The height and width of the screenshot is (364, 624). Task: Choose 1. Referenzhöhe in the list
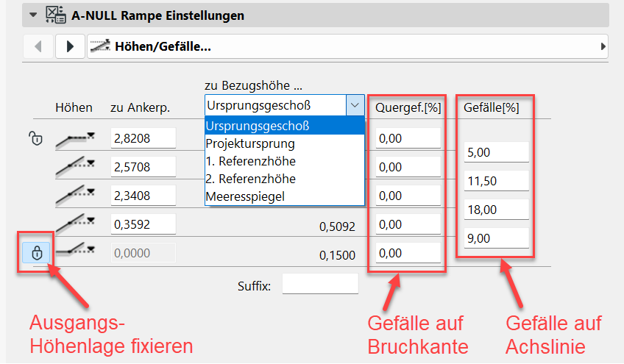(x=250, y=161)
